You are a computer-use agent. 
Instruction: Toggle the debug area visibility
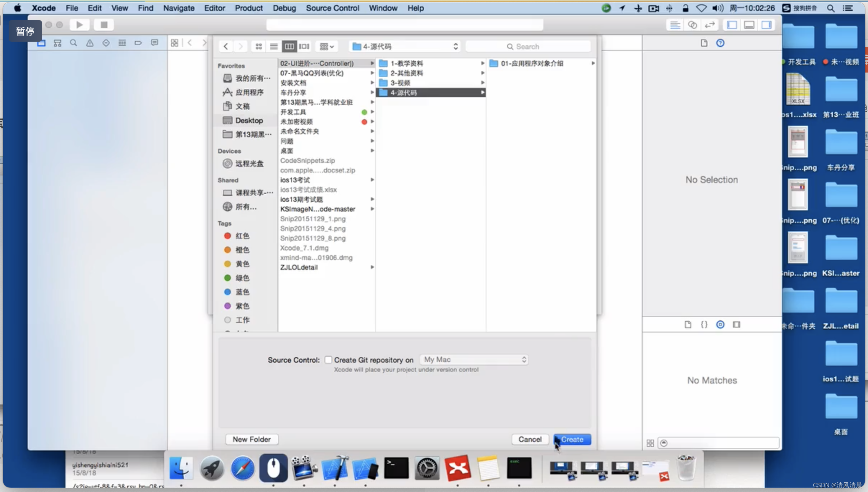click(x=749, y=25)
